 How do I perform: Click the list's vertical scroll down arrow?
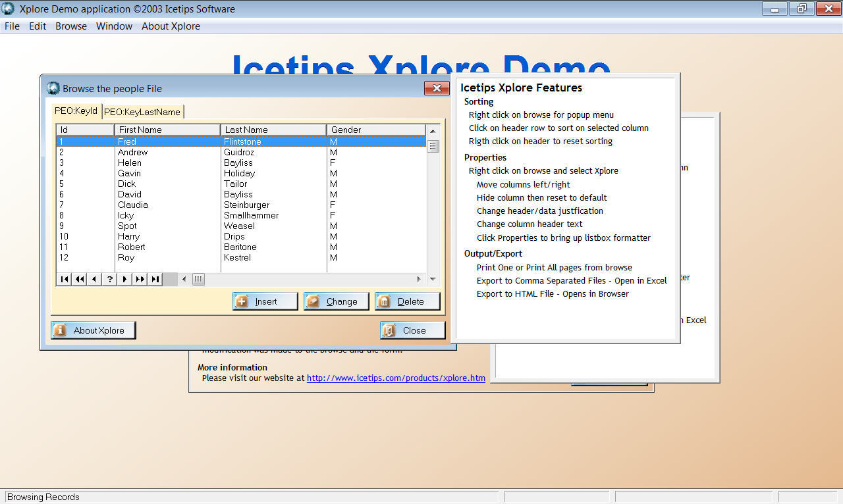(433, 279)
